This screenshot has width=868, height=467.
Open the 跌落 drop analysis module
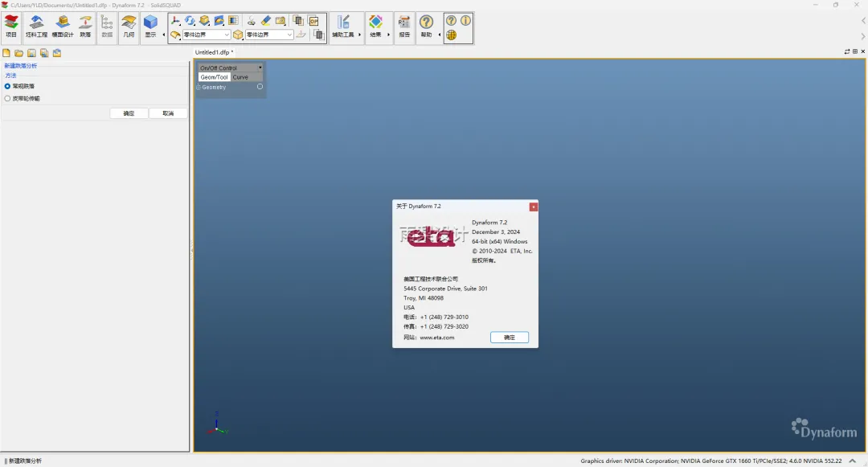[x=85, y=27]
